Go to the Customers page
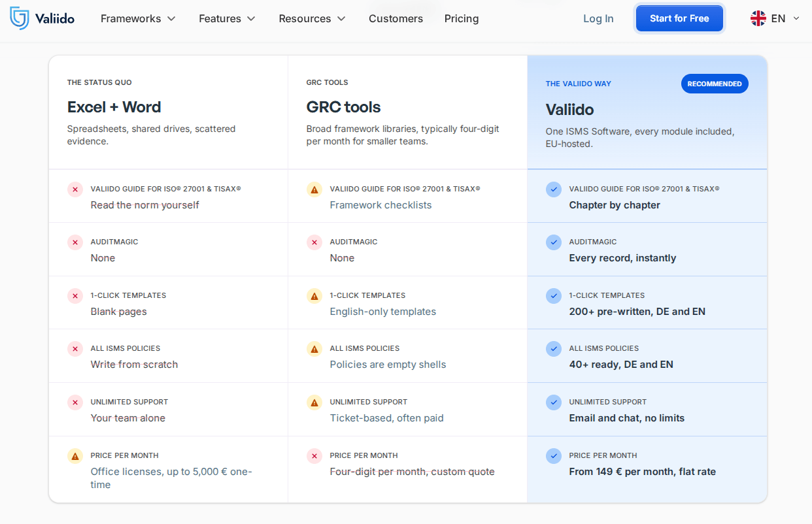Viewport: 812px width, 524px height. pyautogui.click(x=396, y=18)
